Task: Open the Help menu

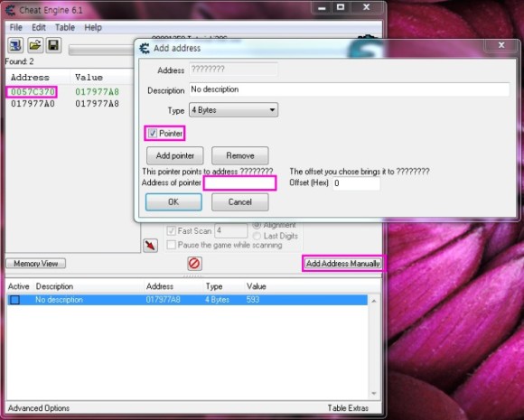Action: coord(93,27)
